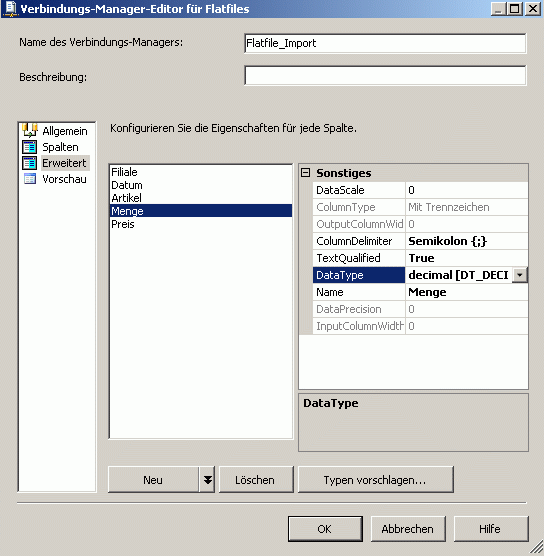This screenshot has width=544, height=556.
Task: Open the DataType dropdown arrow
Action: (520, 275)
